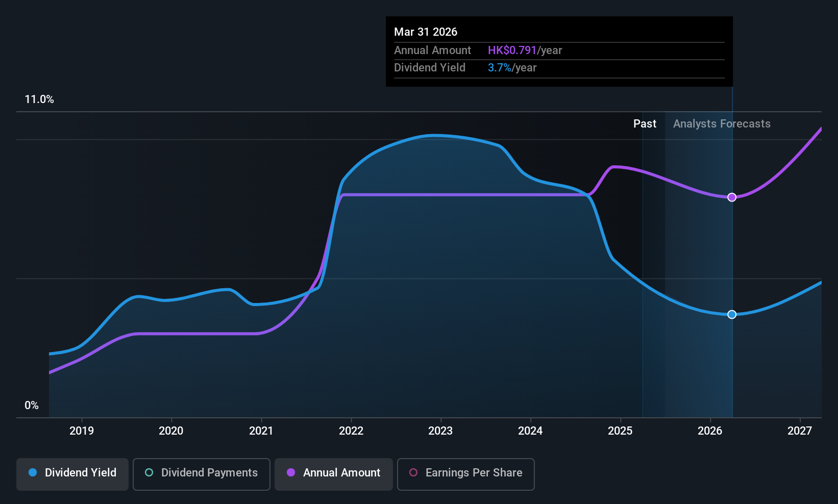This screenshot has width=838, height=504.
Task: Enable the Dividend Payments series
Action: coord(202,474)
